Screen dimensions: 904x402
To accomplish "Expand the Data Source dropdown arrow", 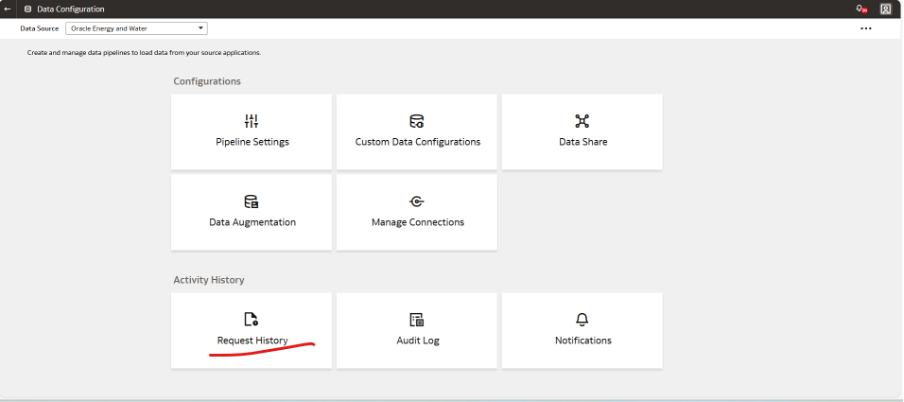I will (201, 28).
